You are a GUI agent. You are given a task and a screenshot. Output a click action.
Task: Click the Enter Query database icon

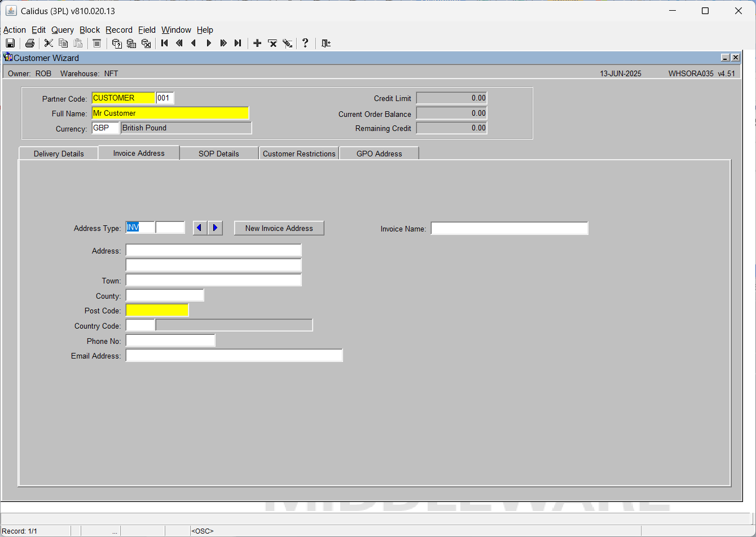pos(117,43)
